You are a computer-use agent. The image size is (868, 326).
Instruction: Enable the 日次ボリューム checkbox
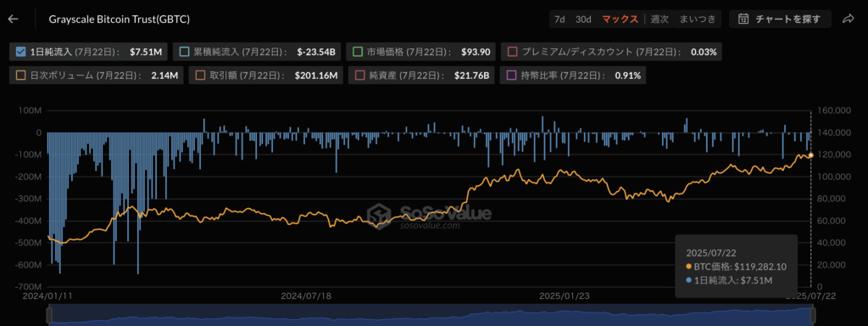coord(21,76)
